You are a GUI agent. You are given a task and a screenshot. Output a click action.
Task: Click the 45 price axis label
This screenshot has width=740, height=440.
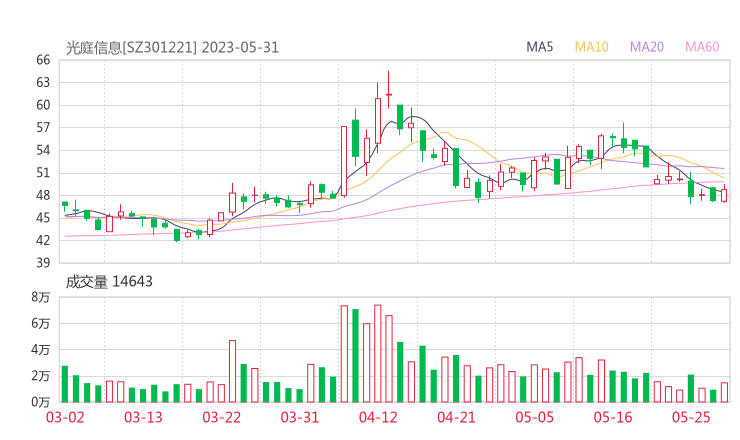(x=43, y=218)
